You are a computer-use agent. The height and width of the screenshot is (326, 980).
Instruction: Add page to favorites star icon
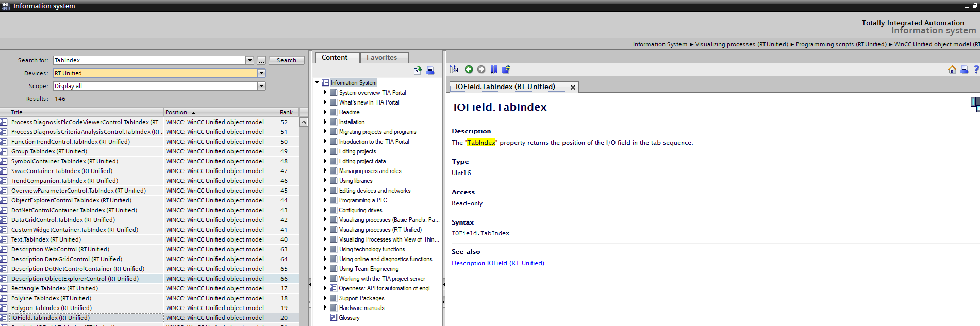point(506,70)
